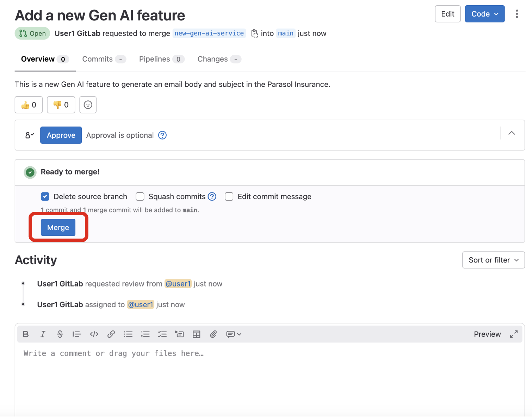Check Edit commit message box
The height and width of the screenshot is (420, 532).
tap(229, 197)
